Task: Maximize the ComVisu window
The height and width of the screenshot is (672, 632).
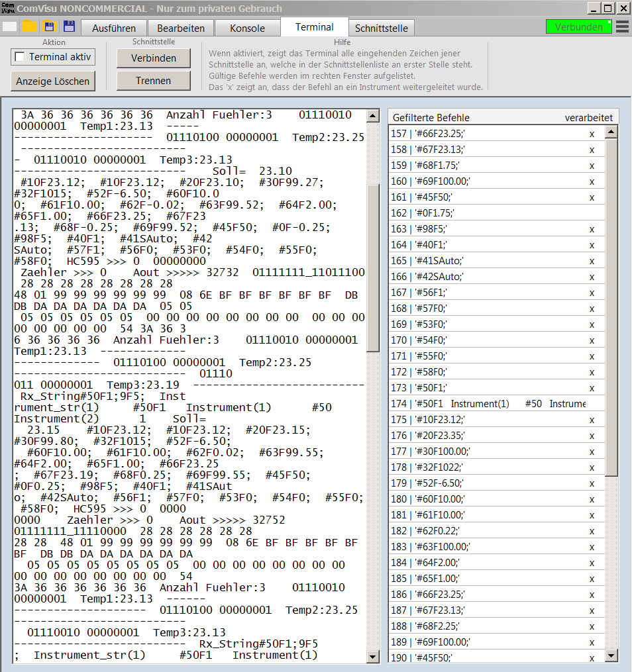Action: tap(607, 8)
